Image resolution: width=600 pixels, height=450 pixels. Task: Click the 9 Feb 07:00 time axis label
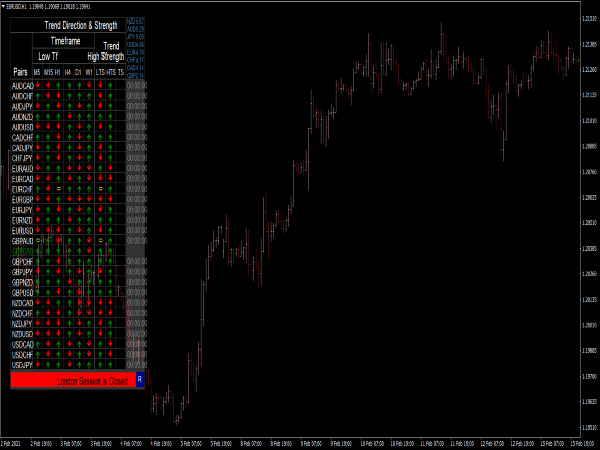(311, 443)
